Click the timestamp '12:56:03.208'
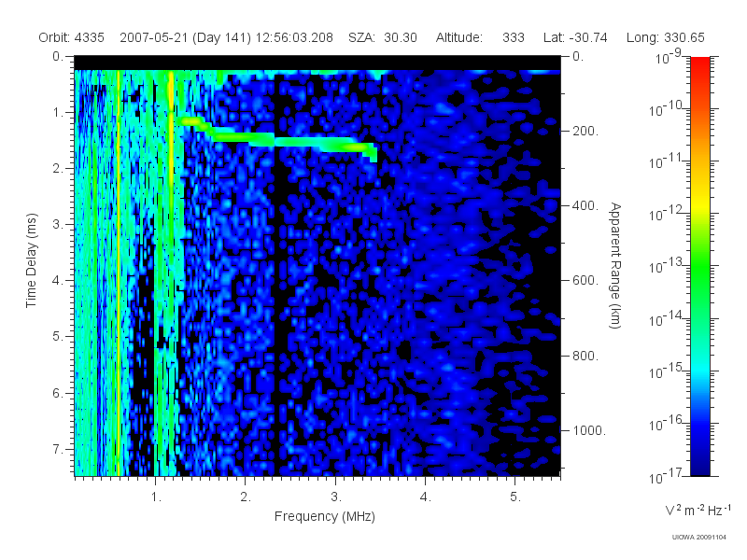Viewport: 747px width, 560px height. pyautogui.click(x=294, y=37)
